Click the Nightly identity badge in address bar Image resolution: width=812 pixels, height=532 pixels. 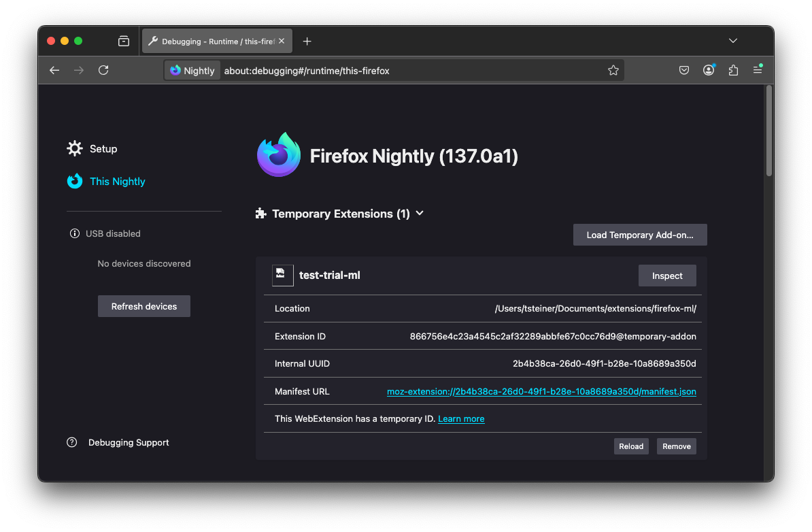pos(192,71)
